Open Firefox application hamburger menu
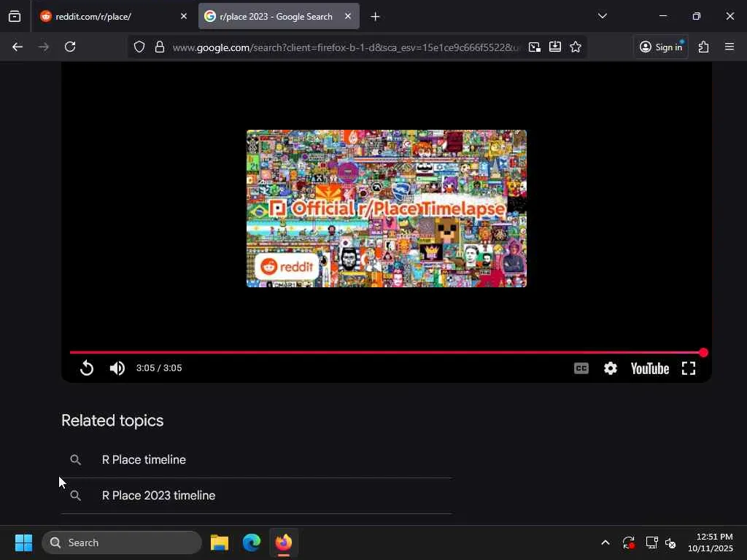Image resolution: width=747 pixels, height=560 pixels. (729, 47)
